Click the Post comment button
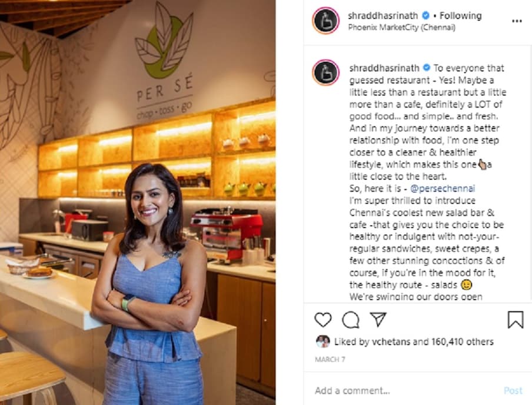The width and height of the screenshot is (532, 405). click(x=513, y=391)
